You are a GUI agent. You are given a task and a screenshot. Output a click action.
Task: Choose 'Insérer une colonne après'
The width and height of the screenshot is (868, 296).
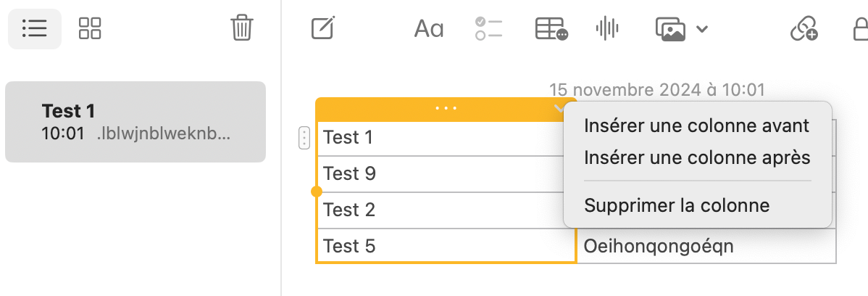696,157
